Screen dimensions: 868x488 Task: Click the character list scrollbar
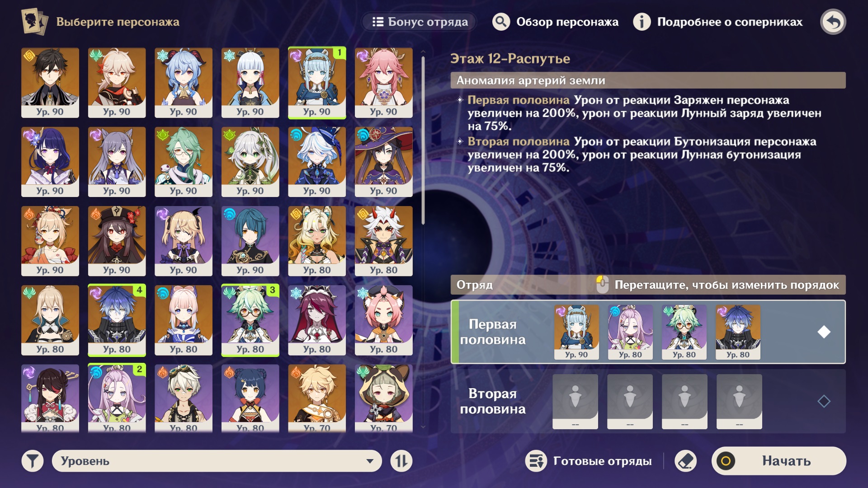tap(423, 140)
